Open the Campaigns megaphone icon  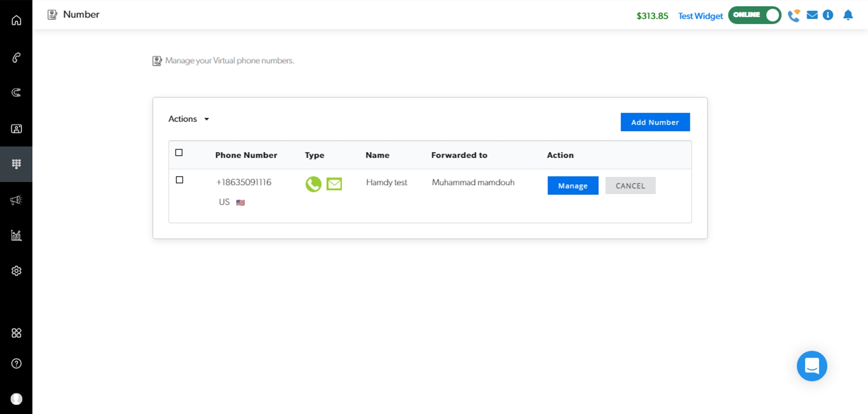coord(16,200)
